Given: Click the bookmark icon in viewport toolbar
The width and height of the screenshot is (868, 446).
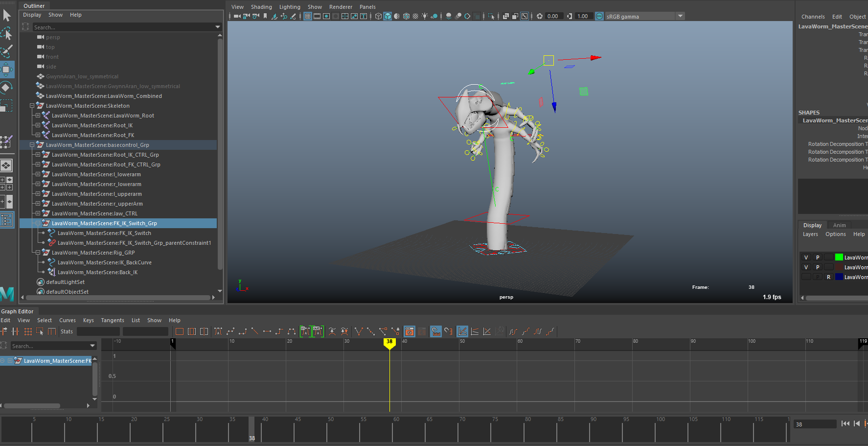Looking at the screenshot, I should click(x=265, y=16).
